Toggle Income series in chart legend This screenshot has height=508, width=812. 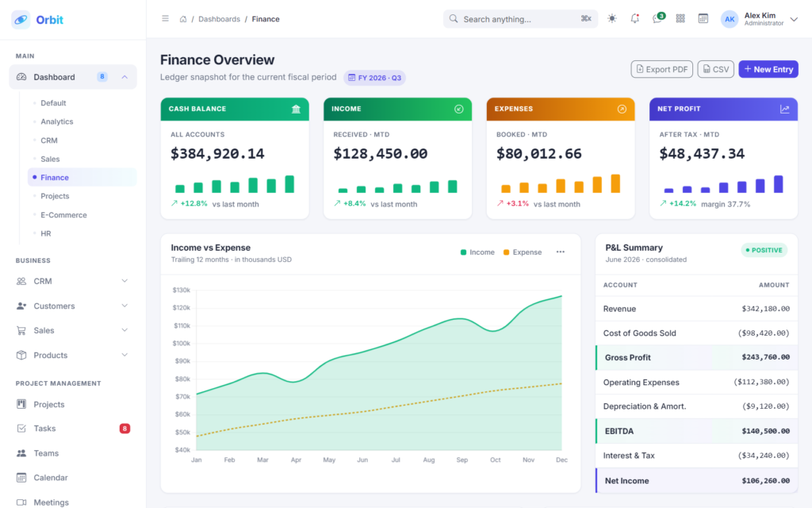477,252
